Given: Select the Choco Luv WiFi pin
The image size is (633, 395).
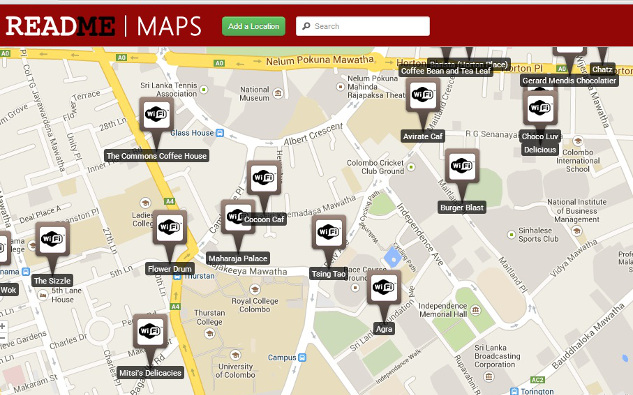Looking at the screenshot, I should [540, 108].
